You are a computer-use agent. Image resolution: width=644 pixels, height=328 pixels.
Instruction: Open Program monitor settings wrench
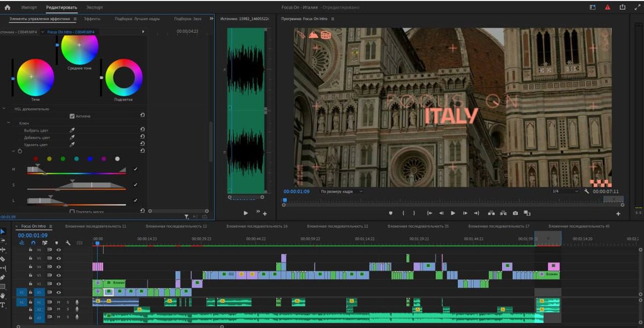pos(587,191)
